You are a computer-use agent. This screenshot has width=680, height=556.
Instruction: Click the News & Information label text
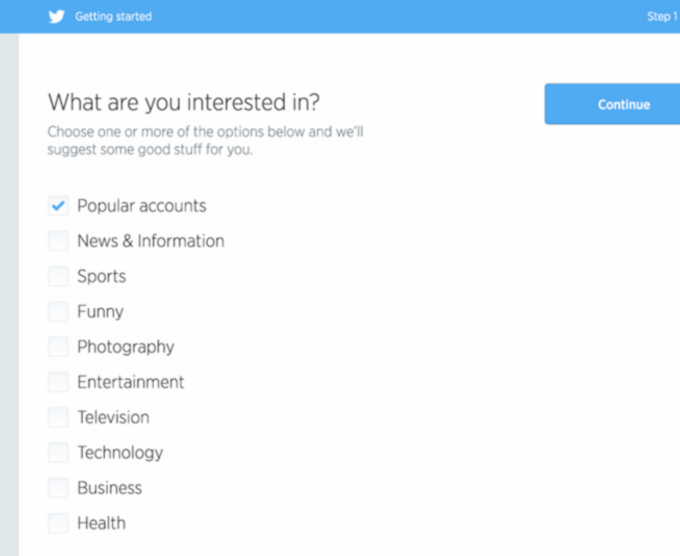click(150, 241)
